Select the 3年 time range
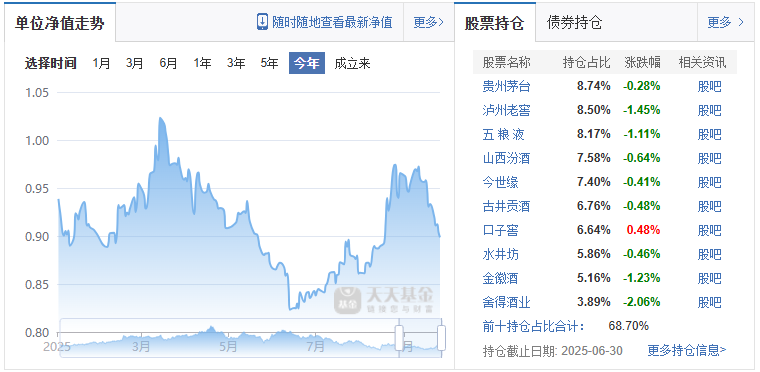 (x=236, y=63)
